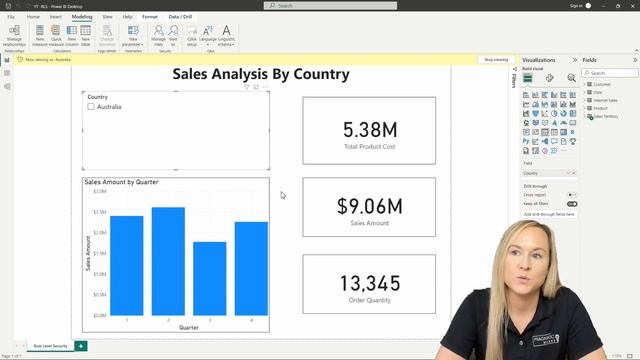Open the Linguistic schema dropdown

point(227,36)
